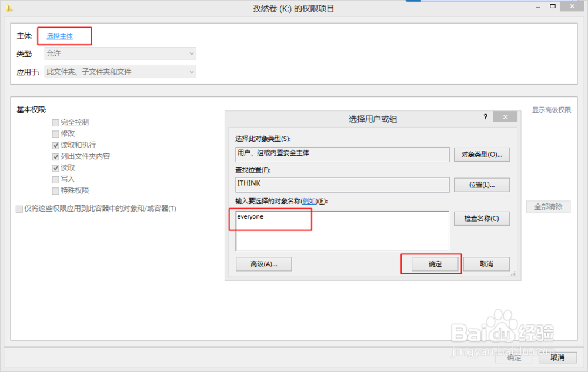The height and width of the screenshot is (372, 588).
Task: Toggle the 完全控制 checkbox
Action: pyautogui.click(x=55, y=122)
